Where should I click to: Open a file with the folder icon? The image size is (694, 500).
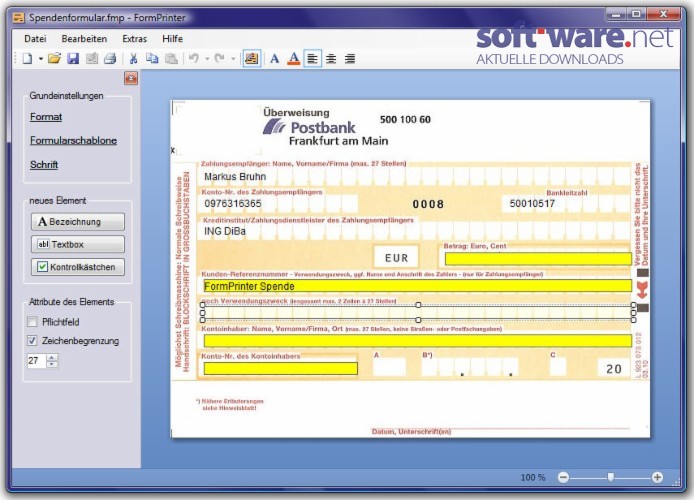(x=54, y=59)
